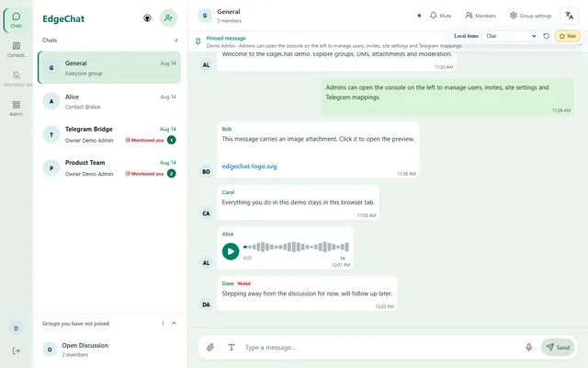Open the Chats sidebar tab
The image size is (588, 368).
point(17,20)
